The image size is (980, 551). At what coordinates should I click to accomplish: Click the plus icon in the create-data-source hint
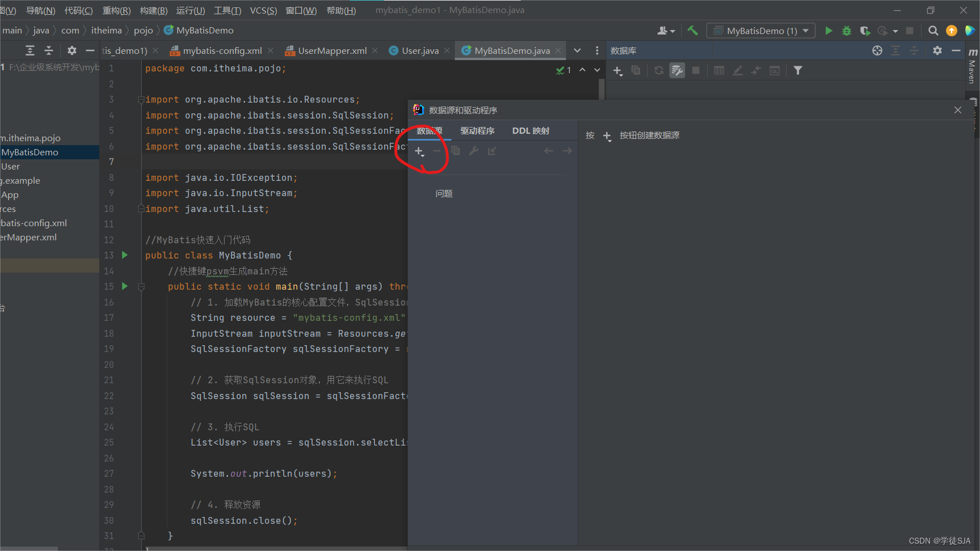(x=607, y=136)
